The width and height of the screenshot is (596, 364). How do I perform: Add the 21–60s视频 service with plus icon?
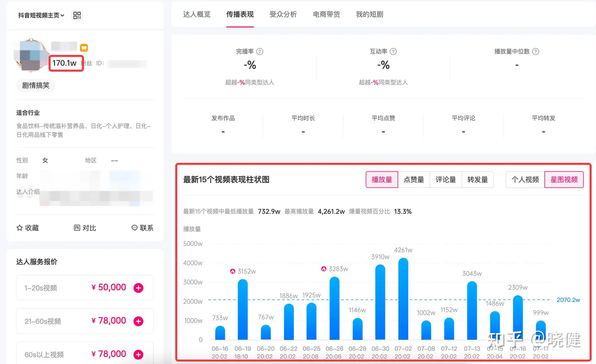[138, 321]
